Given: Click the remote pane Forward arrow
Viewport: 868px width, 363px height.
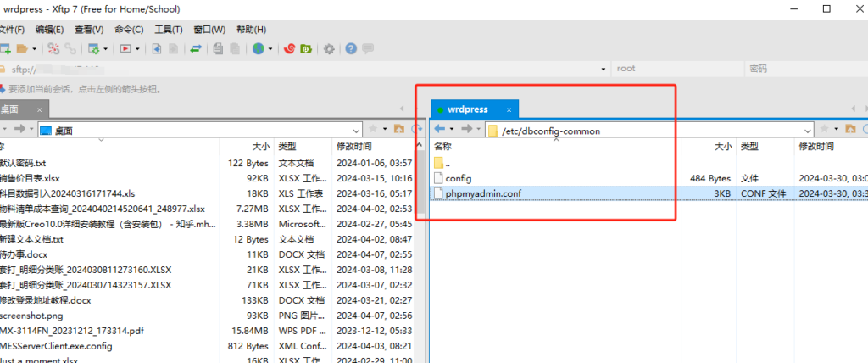Looking at the screenshot, I should 467,129.
